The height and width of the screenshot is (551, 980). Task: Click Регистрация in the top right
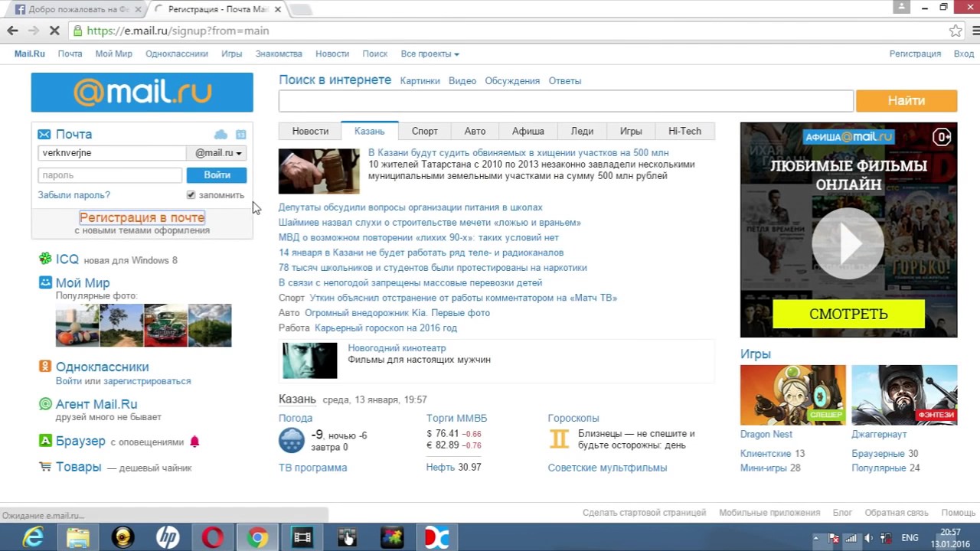pyautogui.click(x=915, y=54)
